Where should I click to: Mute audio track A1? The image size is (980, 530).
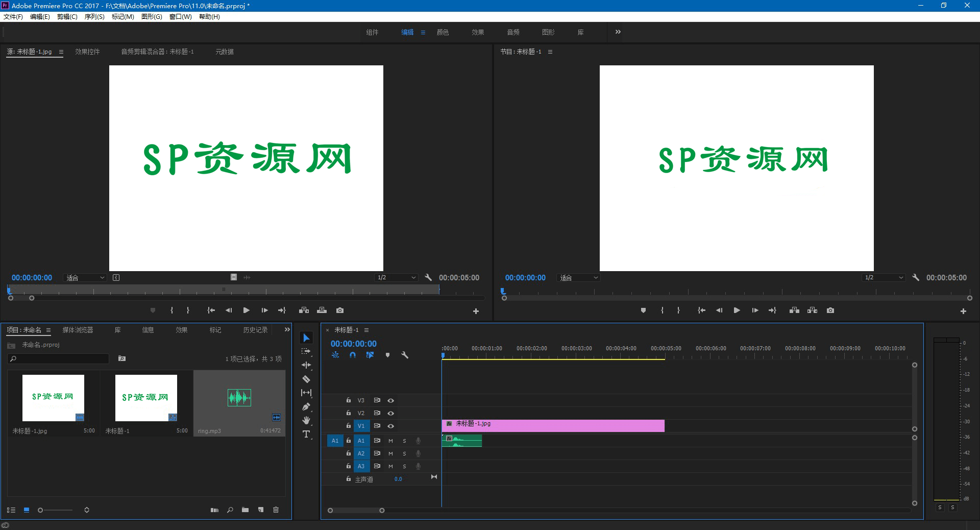click(390, 441)
